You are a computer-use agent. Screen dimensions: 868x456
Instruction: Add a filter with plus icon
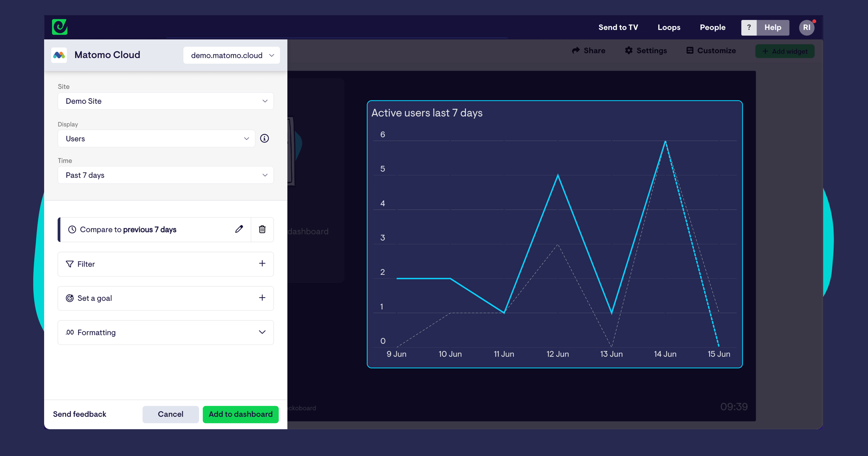[262, 263]
